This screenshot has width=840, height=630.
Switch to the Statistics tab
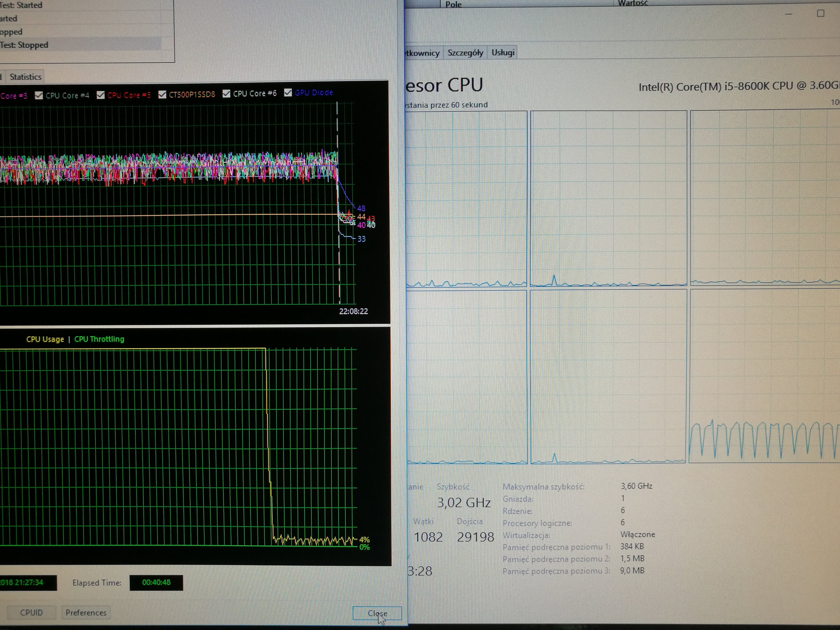pyautogui.click(x=25, y=77)
